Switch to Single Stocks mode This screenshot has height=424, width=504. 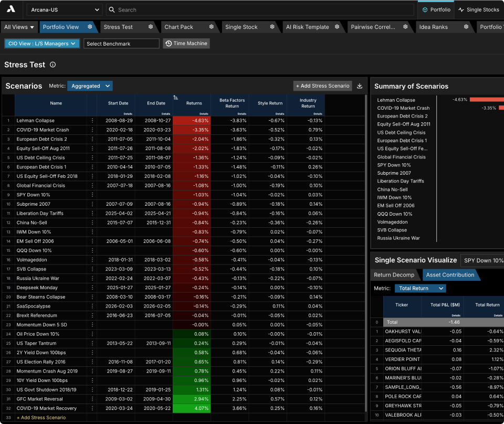coord(479,9)
